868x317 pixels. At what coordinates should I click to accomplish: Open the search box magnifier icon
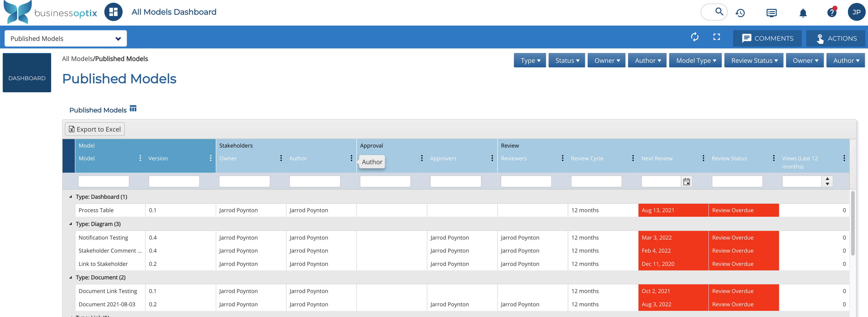click(x=719, y=12)
